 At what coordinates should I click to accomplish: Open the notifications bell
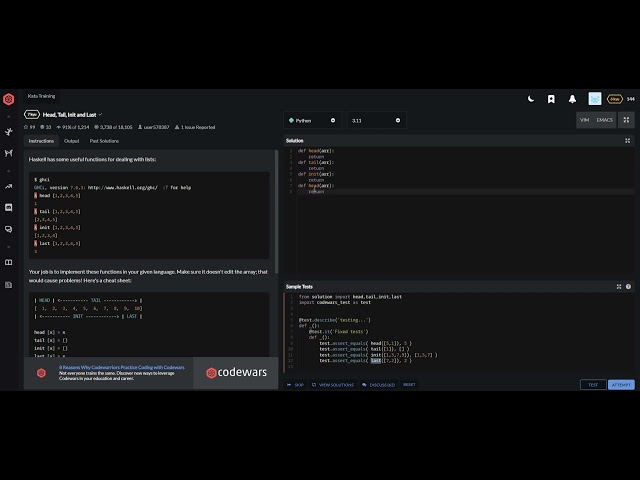572,99
